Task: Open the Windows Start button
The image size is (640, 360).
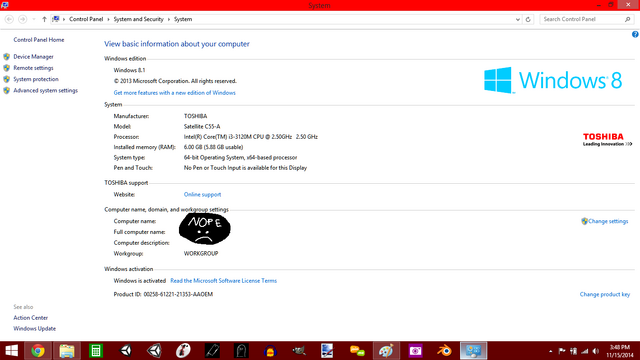Action: (x=11, y=351)
